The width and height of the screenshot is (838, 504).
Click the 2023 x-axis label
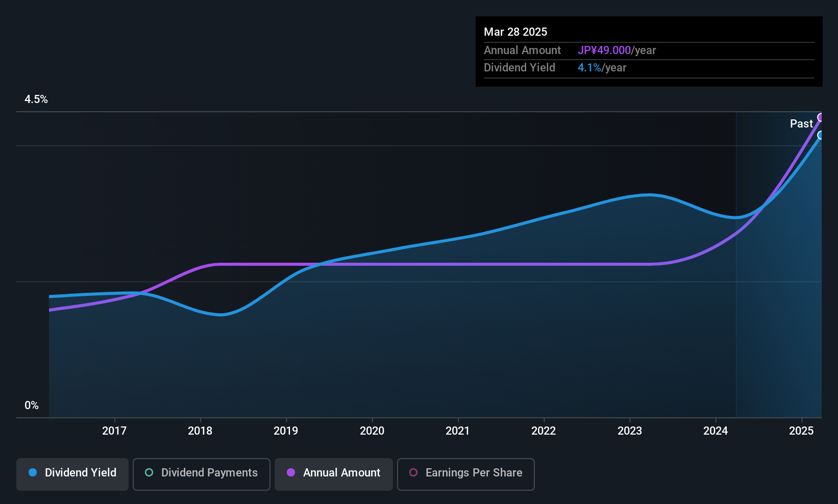click(x=630, y=431)
